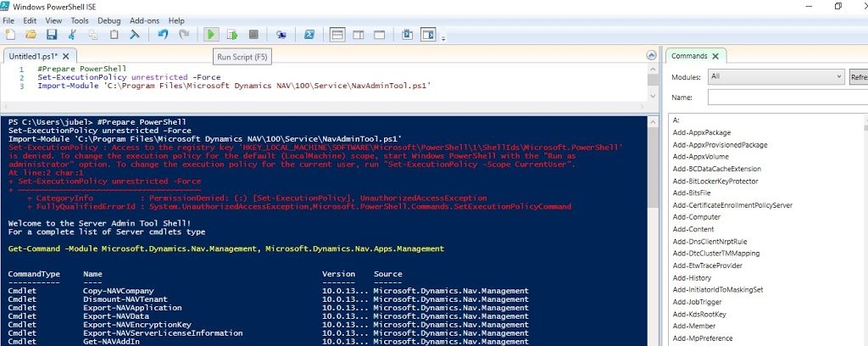Copy selection with the Copy icon

click(x=93, y=35)
